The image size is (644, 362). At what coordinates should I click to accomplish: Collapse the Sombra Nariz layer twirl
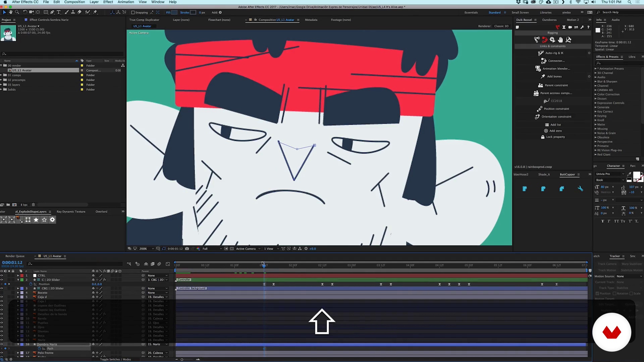tap(18, 344)
